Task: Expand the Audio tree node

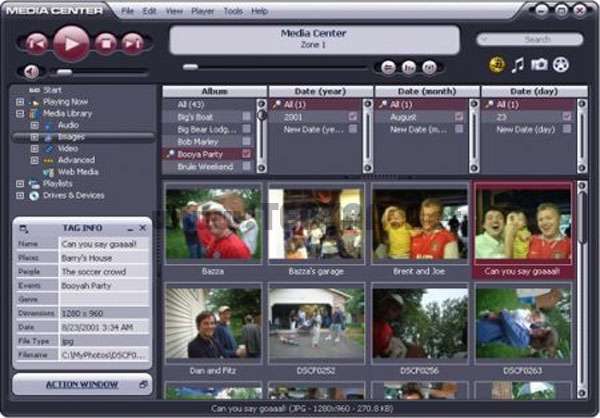Action: coord(34,125)
